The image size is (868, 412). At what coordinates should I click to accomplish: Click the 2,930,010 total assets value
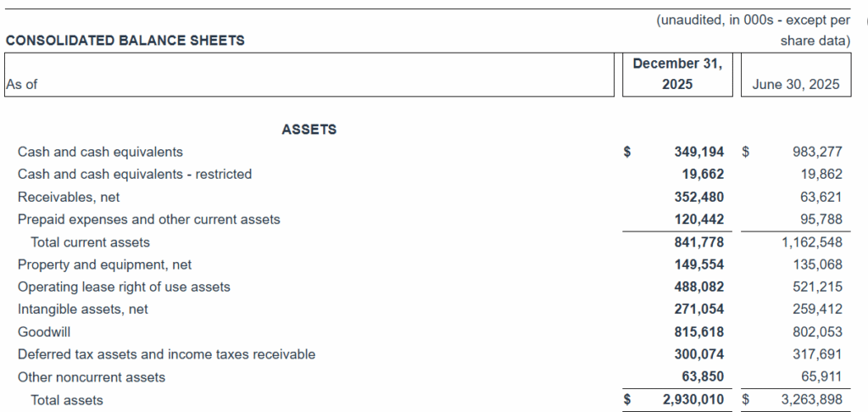[693, 399]
